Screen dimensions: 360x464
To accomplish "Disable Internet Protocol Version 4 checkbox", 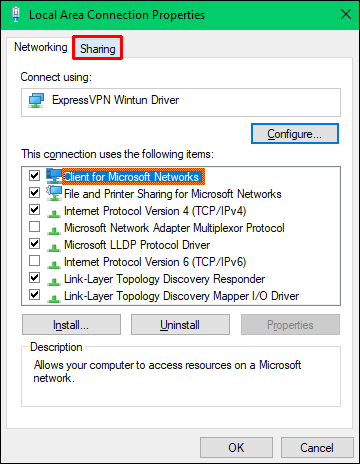I will pyautogui.click(x=35, y=209).
